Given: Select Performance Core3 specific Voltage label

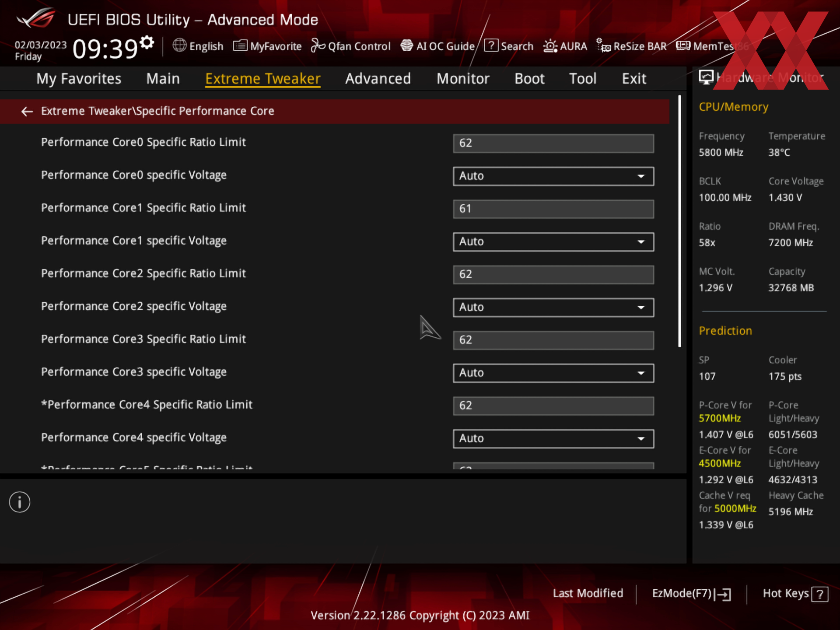Looking at the screenshot, I should tap(134, 372).
